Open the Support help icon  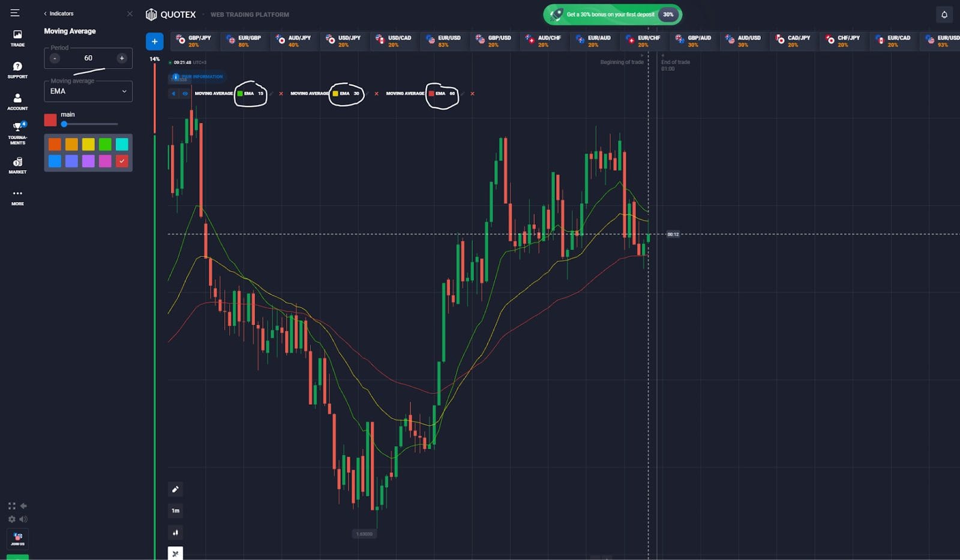17,70
